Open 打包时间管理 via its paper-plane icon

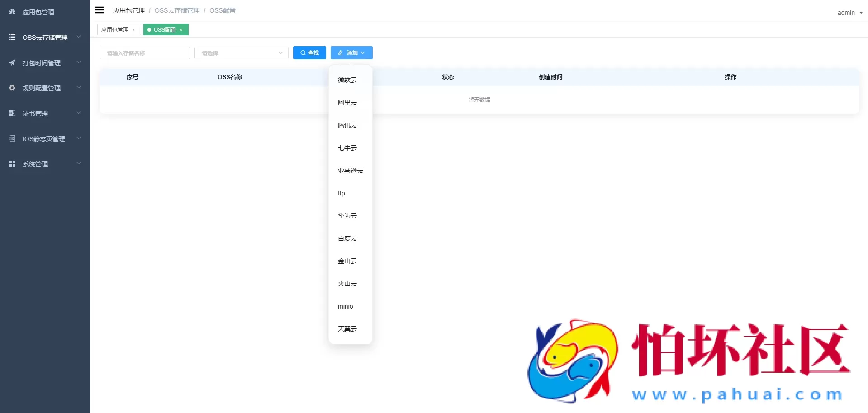click(12, 62)
